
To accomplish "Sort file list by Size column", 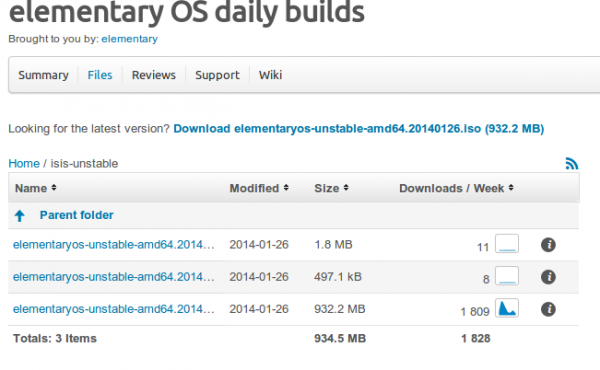I will point(331,188).
